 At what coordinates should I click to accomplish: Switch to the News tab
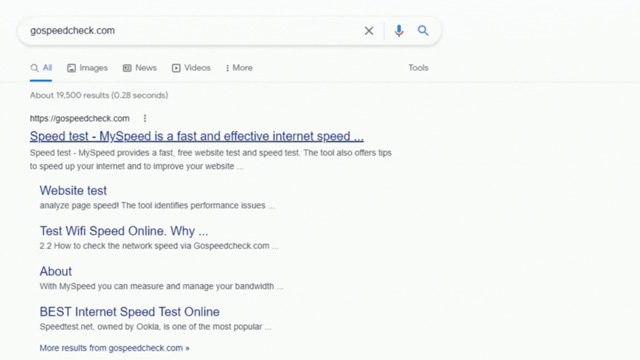[140, 68]
